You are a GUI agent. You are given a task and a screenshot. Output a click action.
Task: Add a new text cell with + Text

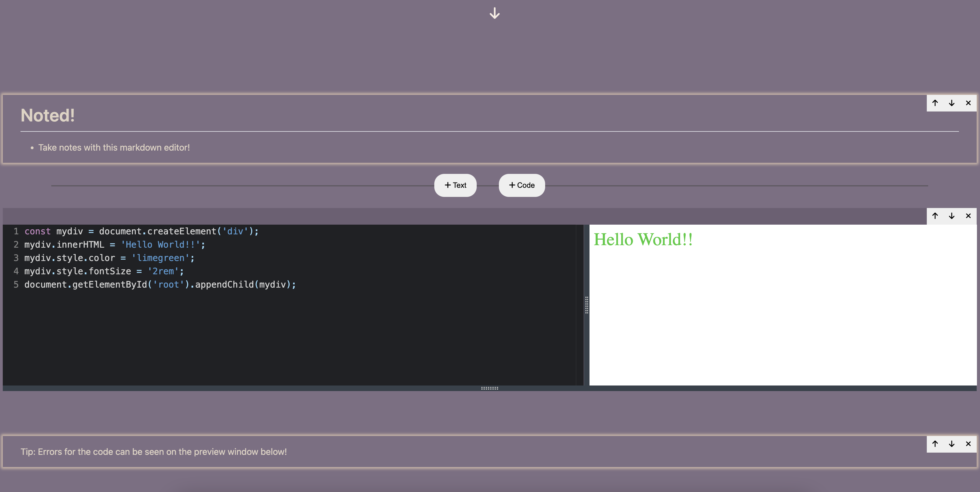[455, 185]
